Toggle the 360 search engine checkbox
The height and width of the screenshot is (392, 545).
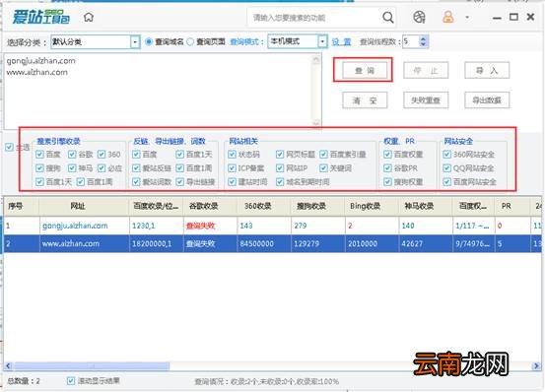click(102, 155)
